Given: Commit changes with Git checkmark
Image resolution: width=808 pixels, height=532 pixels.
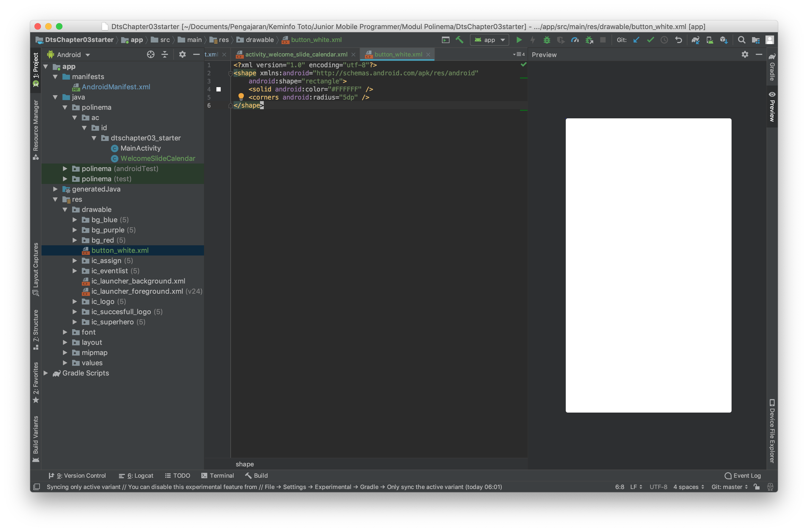Looking at the screenshot, I should click(x=650, y=40).
